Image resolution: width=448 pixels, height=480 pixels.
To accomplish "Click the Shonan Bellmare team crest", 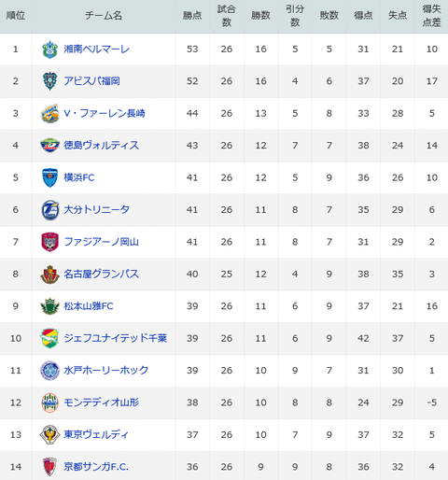I will (x=49, y=49).
